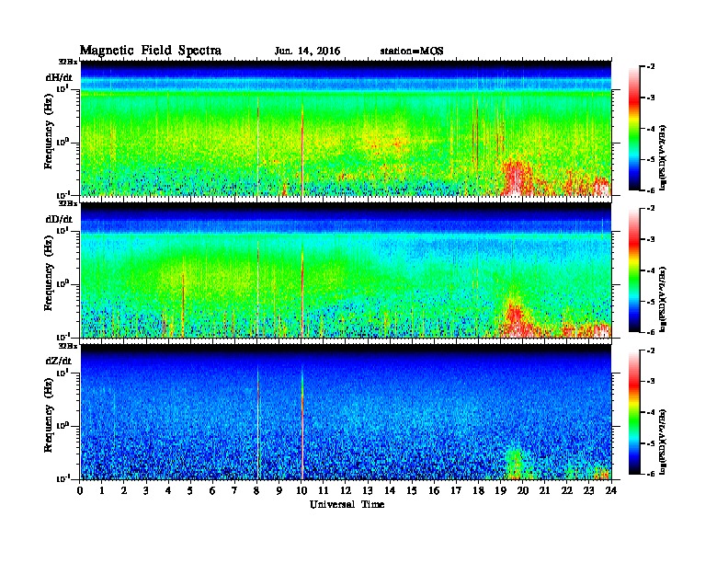Click the dH/dt spectrogram plot
The image size is (728, 563).
point(346,128)
